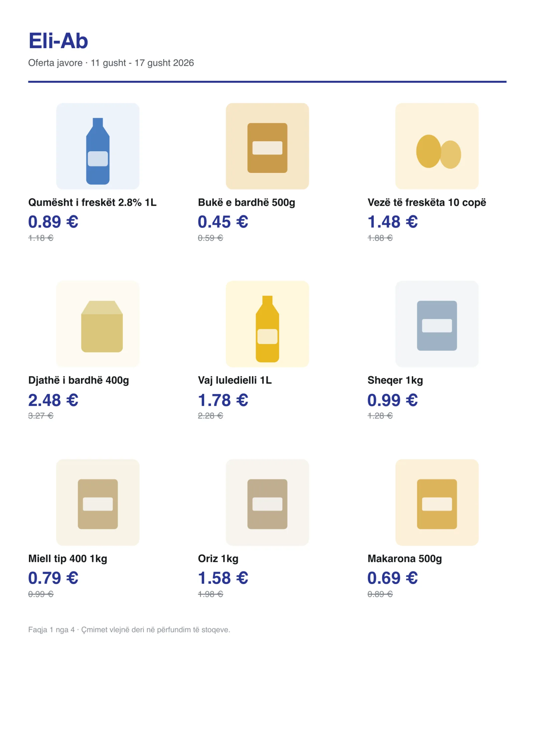This screenshot has height=756, width=534.
Task: Click the Vaj luledielli 1L label
Action: pos(235,380)
